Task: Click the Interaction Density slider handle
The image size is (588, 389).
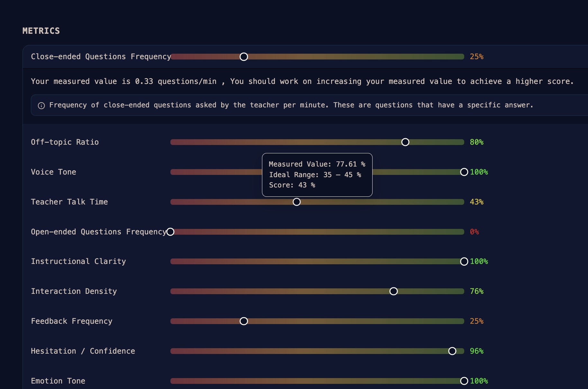Action: [x=394, y=291]
